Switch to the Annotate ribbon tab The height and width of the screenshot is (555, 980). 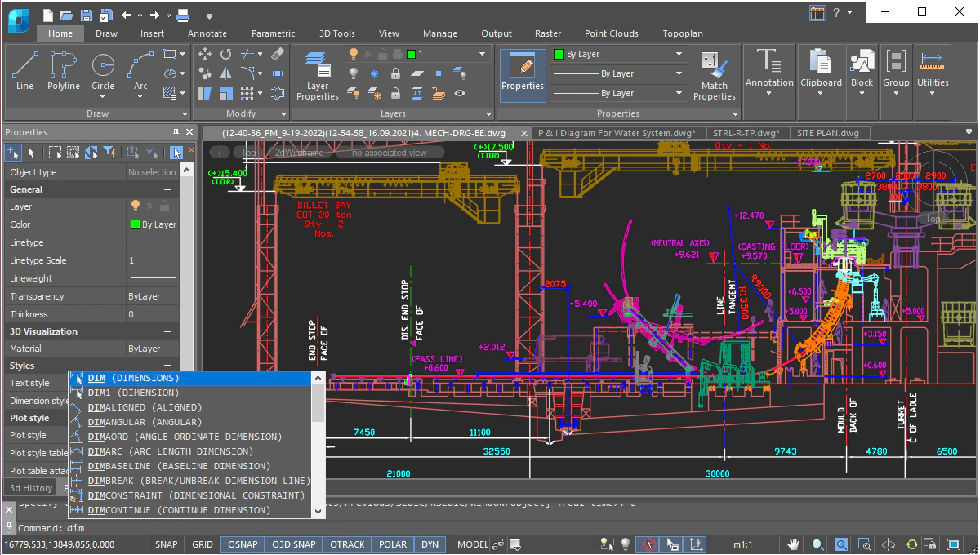click(207, 33)
